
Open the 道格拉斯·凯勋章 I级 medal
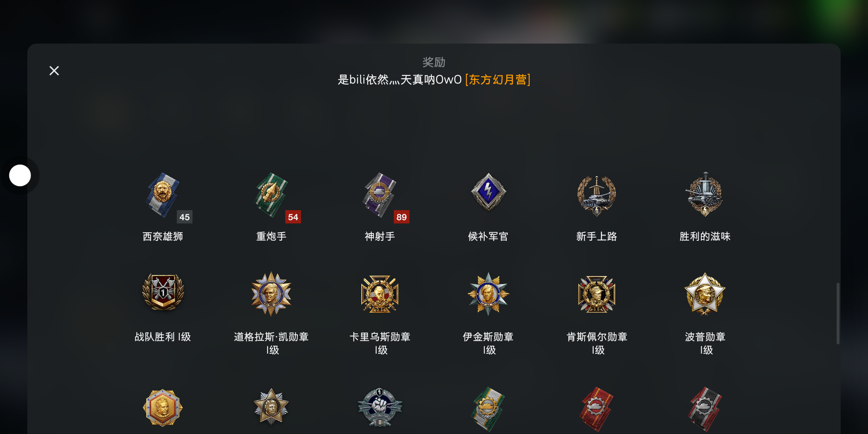pyautogui.click(x=271, y=294)
